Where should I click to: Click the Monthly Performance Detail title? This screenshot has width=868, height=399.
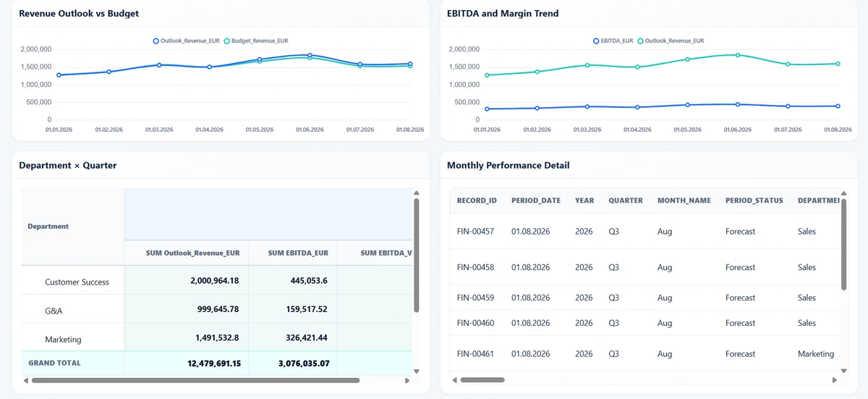(509, 166)
